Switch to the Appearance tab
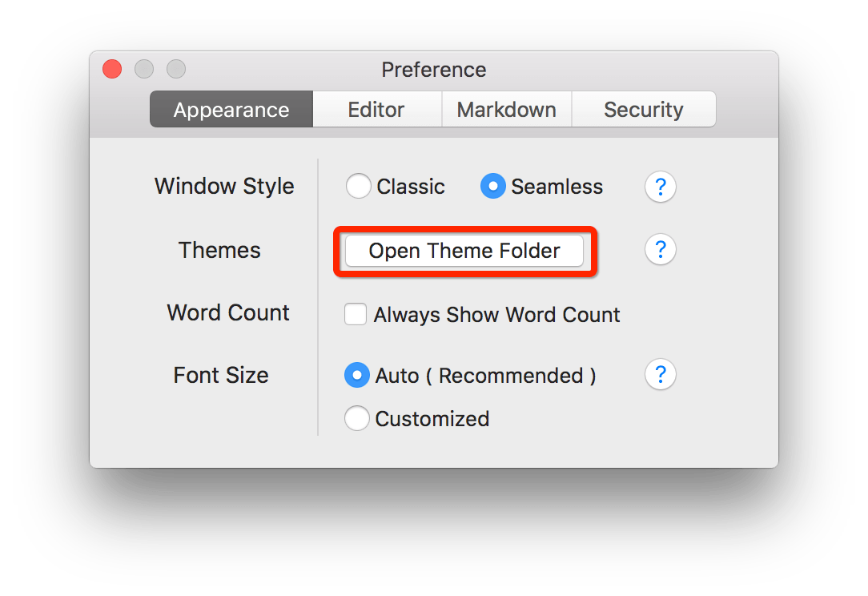868x596 pixels. pyautogui.click(x=231, y=109)
